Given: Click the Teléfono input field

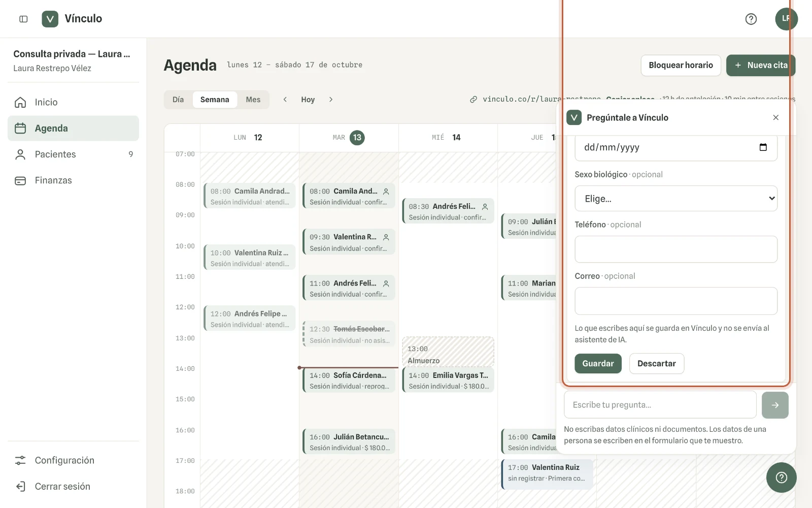Looking at the screenshot, I should coord(676,249).
